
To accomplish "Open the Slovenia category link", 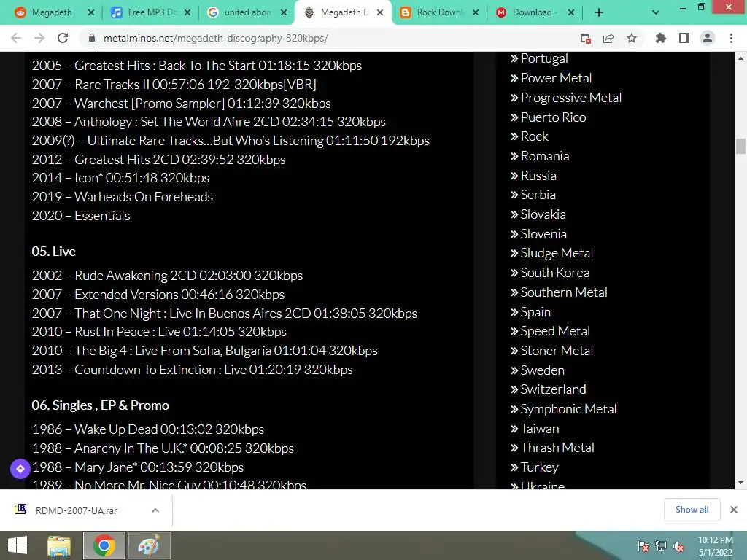I will [543, 234].
